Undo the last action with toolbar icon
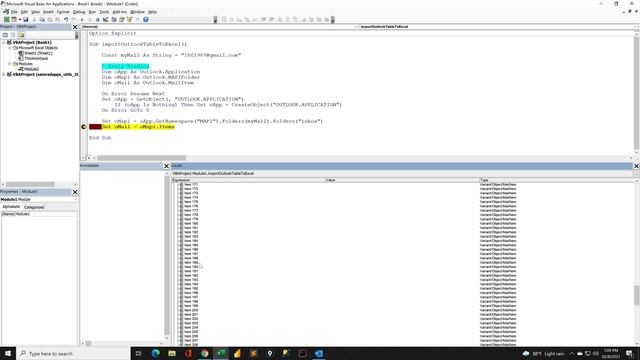The image size is (640, 360). coord(66,20)
